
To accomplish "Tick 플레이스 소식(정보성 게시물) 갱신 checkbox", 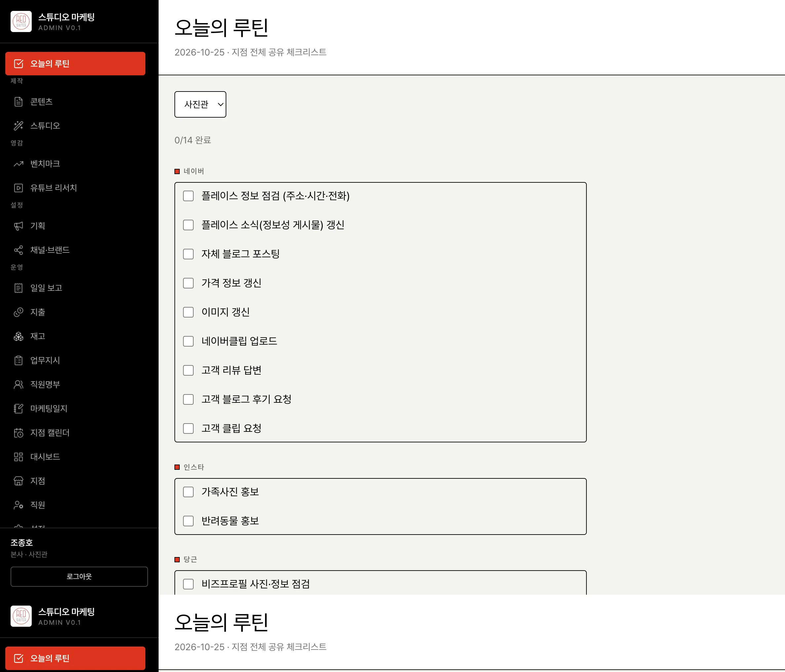I will click(188, 225).
